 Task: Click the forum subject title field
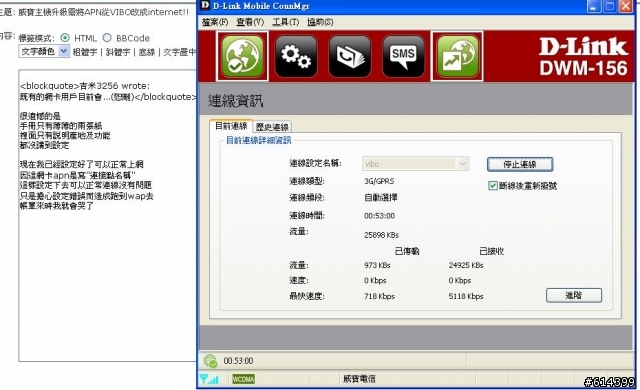pos(104,12)
